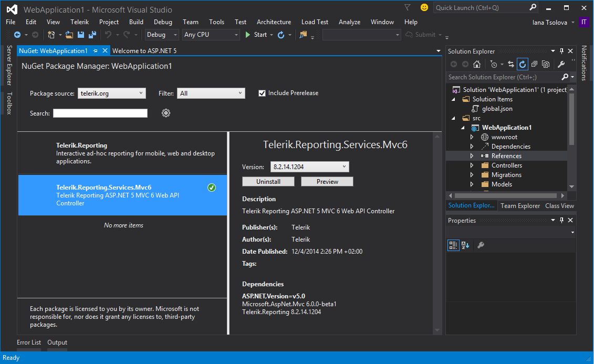Image resolution: width=594 pixels, height=364 pixels.
Task: Click Collapse All icon in Solution Explorer
Action: [x=534, y=64]
